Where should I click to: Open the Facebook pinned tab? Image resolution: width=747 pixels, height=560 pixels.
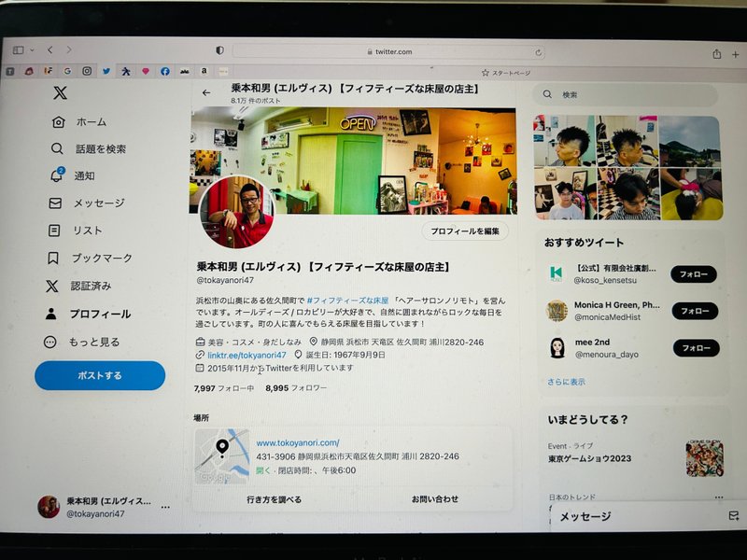[165, 71]
